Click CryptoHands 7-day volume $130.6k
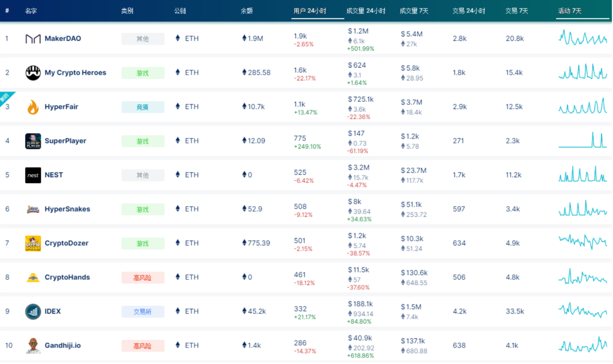Screen dimensions: 613x364 coord(414,273)
